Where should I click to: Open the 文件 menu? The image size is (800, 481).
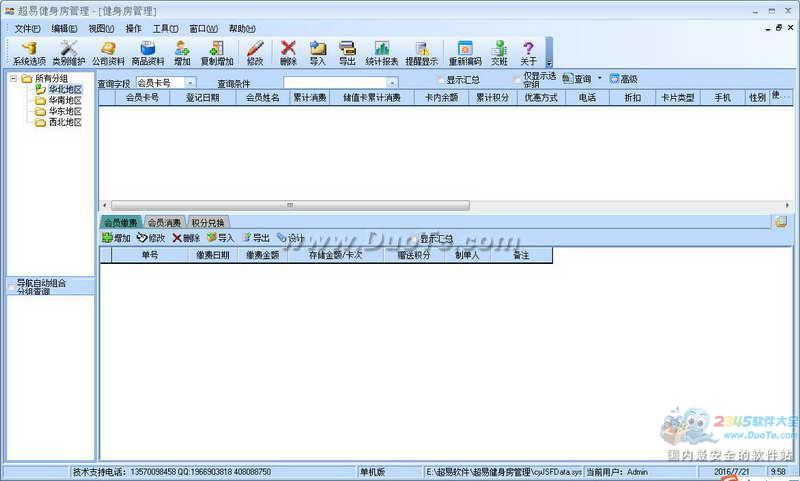click(x=27, y=29)
